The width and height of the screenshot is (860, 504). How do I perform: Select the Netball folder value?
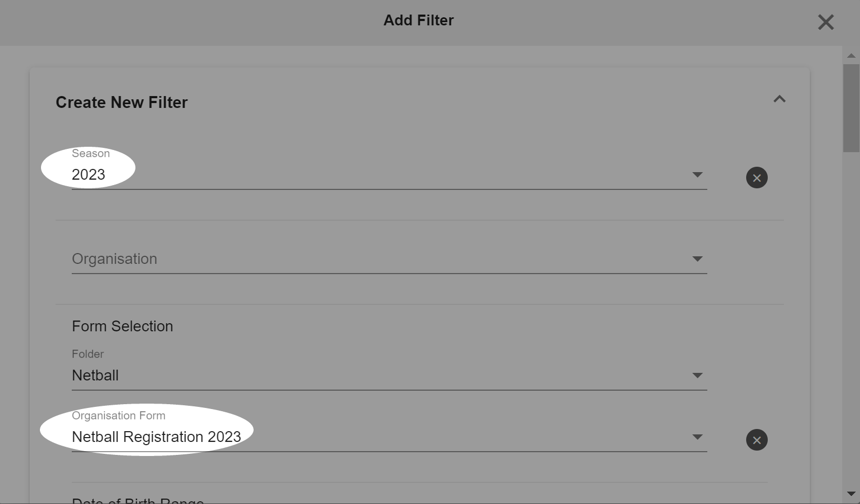point(95,375)
